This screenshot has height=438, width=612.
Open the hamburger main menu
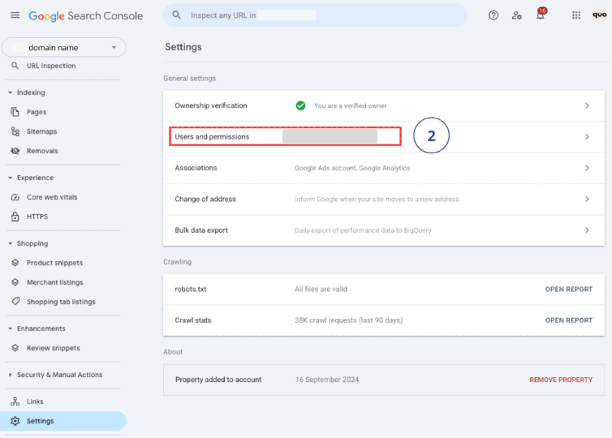(x=15, y=15)
